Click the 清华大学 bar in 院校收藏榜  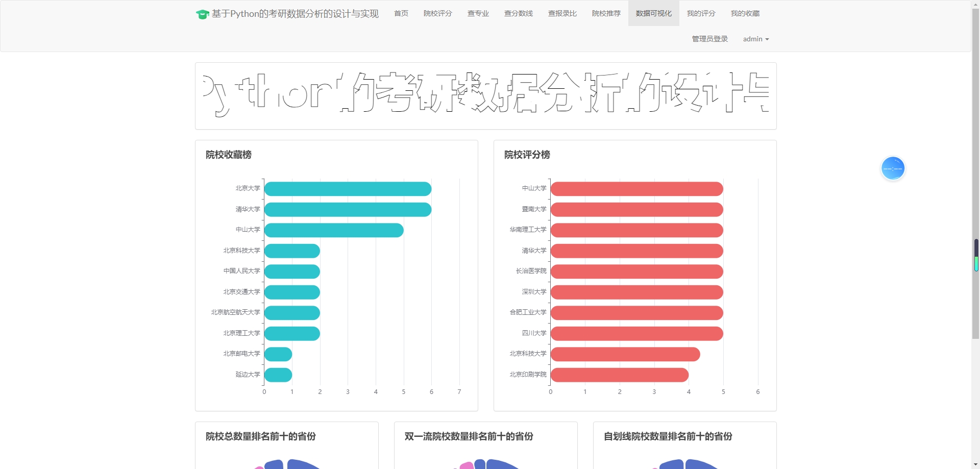(x=348, y=210)
